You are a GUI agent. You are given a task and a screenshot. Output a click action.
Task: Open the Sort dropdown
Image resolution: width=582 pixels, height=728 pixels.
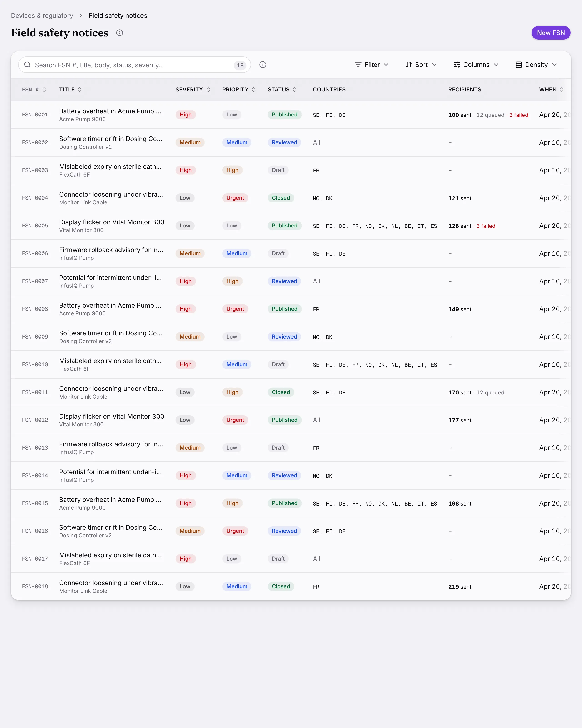click(x=421, y=64)
